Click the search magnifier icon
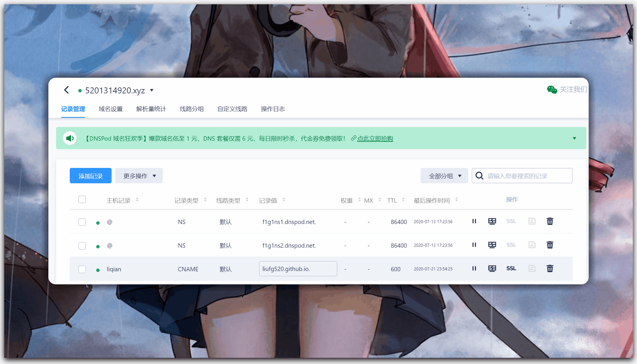 (479, 176)
